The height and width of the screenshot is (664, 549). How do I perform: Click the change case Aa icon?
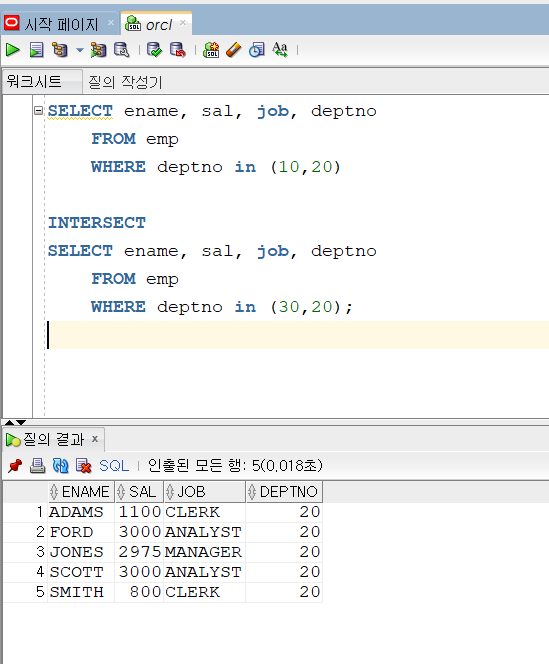[280, 50]
